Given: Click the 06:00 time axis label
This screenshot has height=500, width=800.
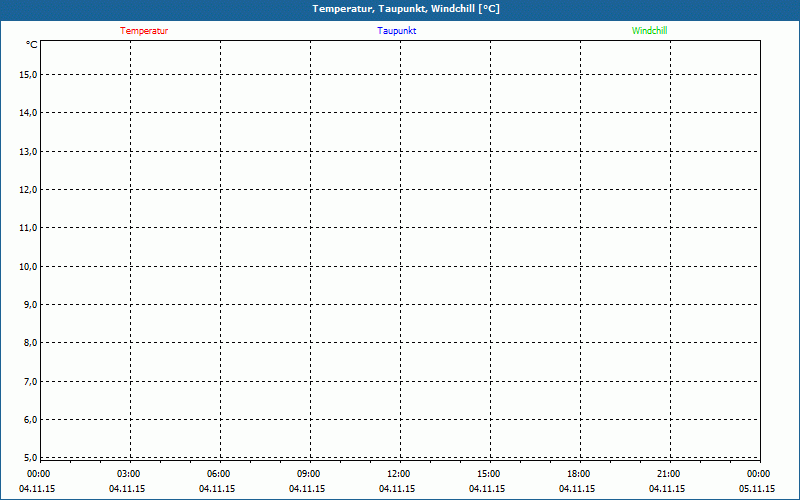Looking at the screenshot, I should pos(218,474).
